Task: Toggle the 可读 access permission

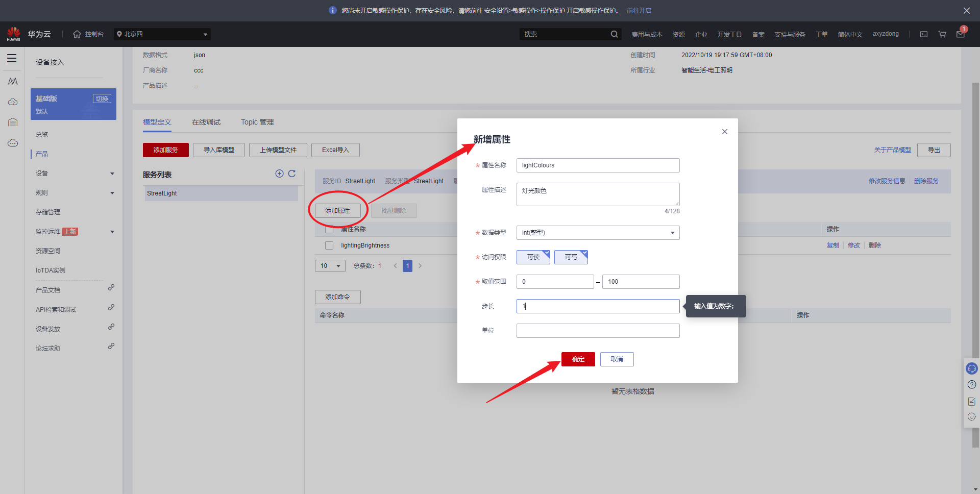Action: 533,257
